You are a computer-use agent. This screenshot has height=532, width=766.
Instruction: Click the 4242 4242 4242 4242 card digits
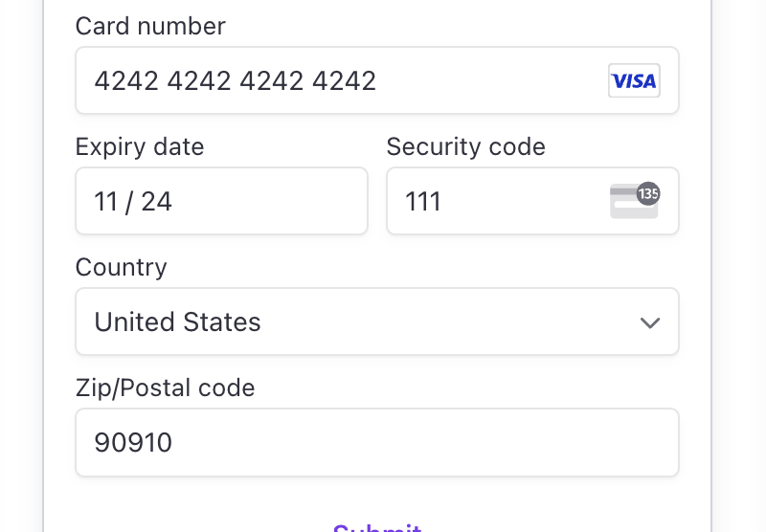click(x=235, y=80)
